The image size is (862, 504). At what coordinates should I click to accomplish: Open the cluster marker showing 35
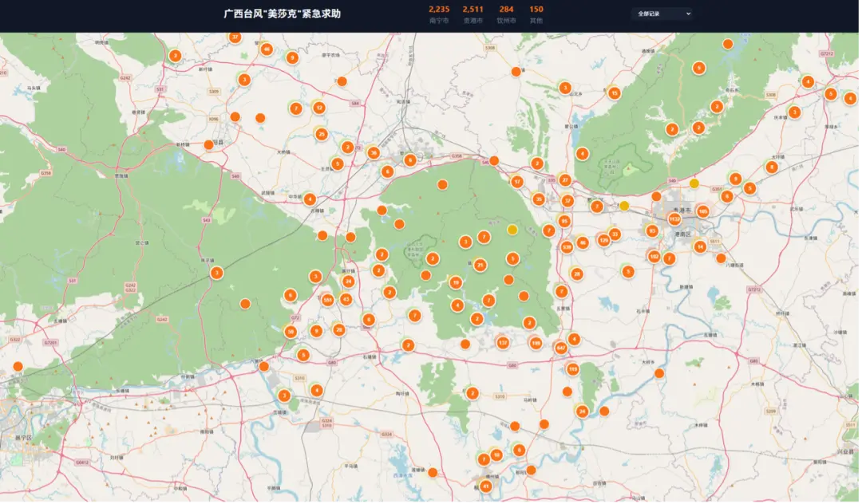pyautogui.click(x=540, y=200)
